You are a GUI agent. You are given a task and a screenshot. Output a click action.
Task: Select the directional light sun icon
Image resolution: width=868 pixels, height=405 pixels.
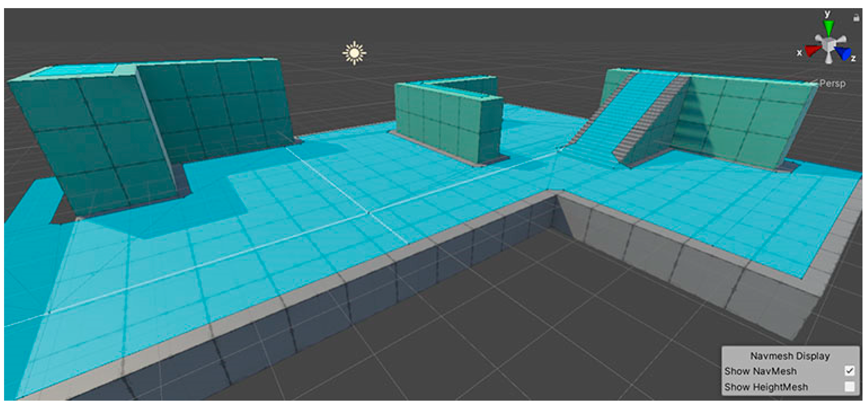(x=354, y=53)
